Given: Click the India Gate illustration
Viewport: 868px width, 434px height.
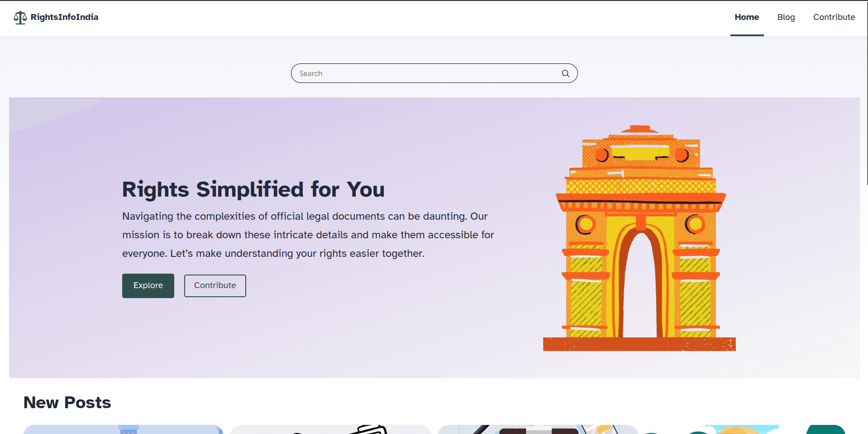Looking at the screenshot, I should click(639, 238).
